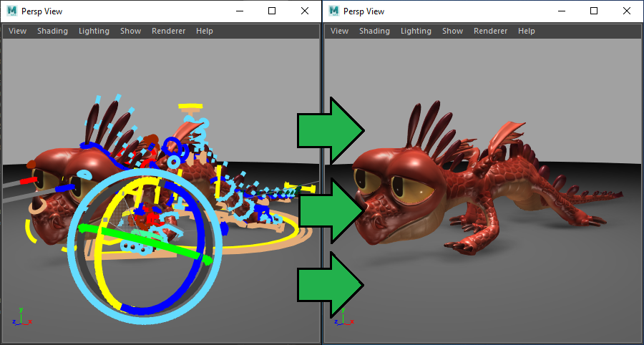This screenshot has width=644, height=345.
Task: Click Maya icon in right window title bar
Action: [334, 11]
